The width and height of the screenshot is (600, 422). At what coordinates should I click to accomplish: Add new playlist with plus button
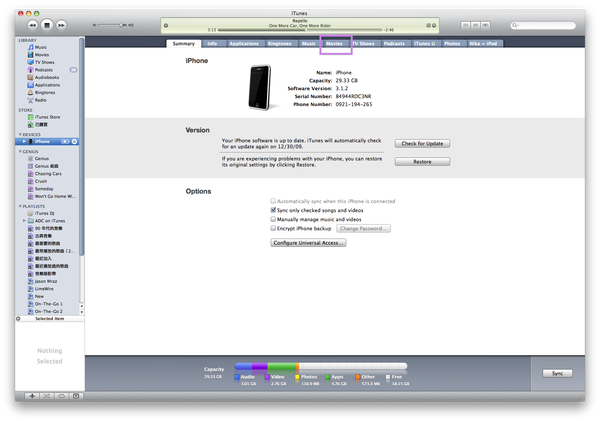click(x=32, y=396)
